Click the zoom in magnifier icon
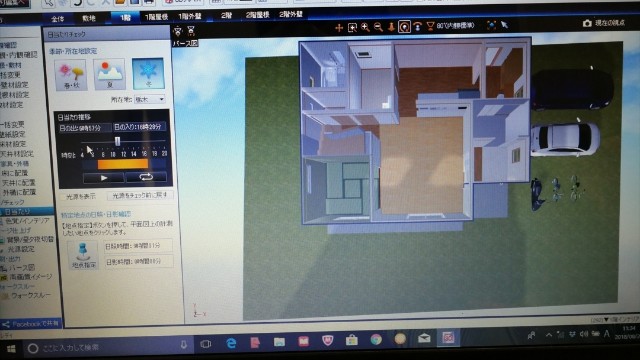 [365, 27]
